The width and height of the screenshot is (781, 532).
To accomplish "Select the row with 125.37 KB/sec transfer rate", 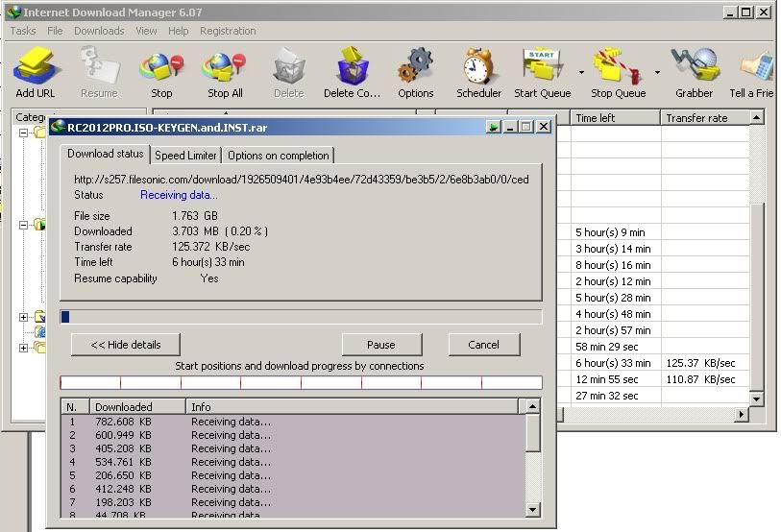I will click(x=652, y=363).
